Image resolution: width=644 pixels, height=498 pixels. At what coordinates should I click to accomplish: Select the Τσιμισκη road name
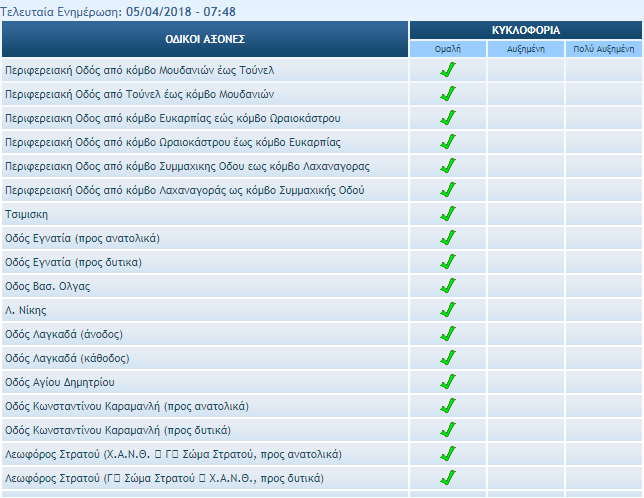[x=27, y=214]
